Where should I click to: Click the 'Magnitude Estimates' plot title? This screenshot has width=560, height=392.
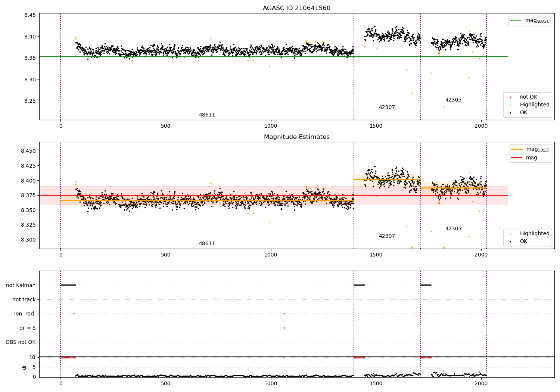(x=296, y=137)
